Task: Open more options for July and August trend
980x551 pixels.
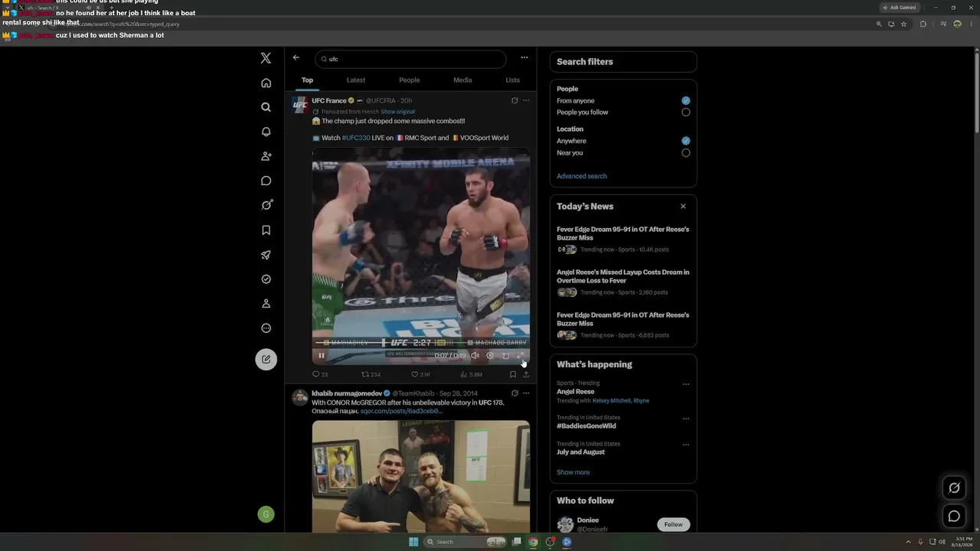Action: (686, 445)
